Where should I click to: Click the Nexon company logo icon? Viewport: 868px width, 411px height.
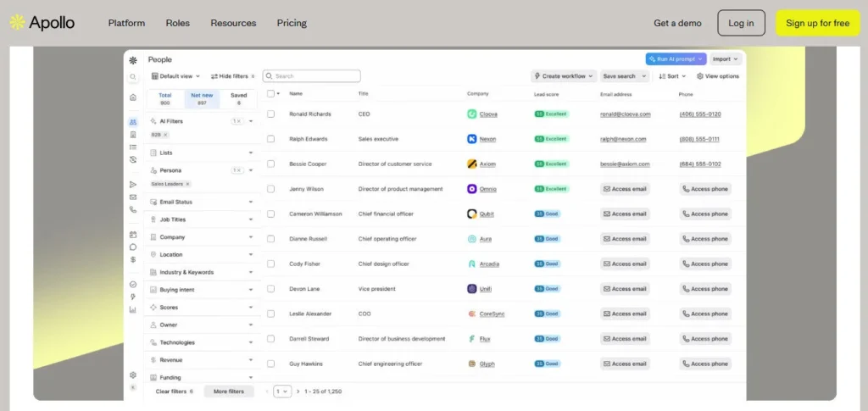click(x=471, y=139)
